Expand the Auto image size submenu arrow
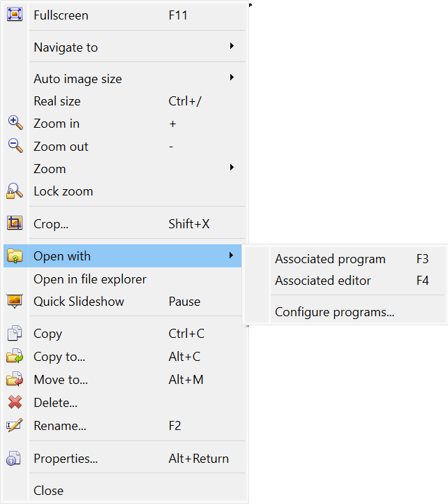 (x=231, y=78)
